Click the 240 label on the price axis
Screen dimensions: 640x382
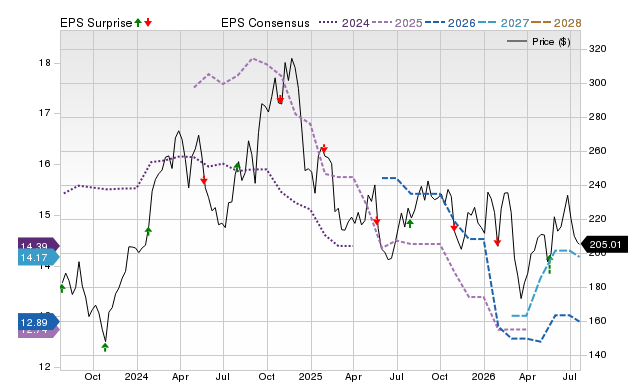598,185
